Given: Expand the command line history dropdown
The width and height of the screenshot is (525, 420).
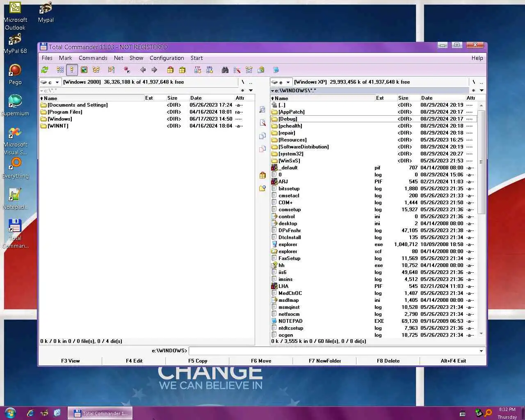Looking at the screenshot, I should (481, 351).
